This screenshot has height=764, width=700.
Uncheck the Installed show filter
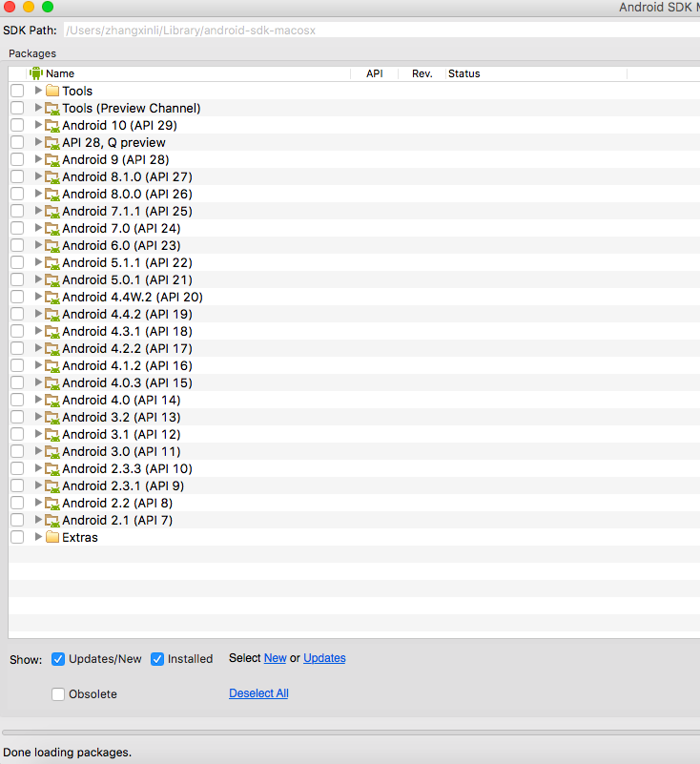click(156, 659)
